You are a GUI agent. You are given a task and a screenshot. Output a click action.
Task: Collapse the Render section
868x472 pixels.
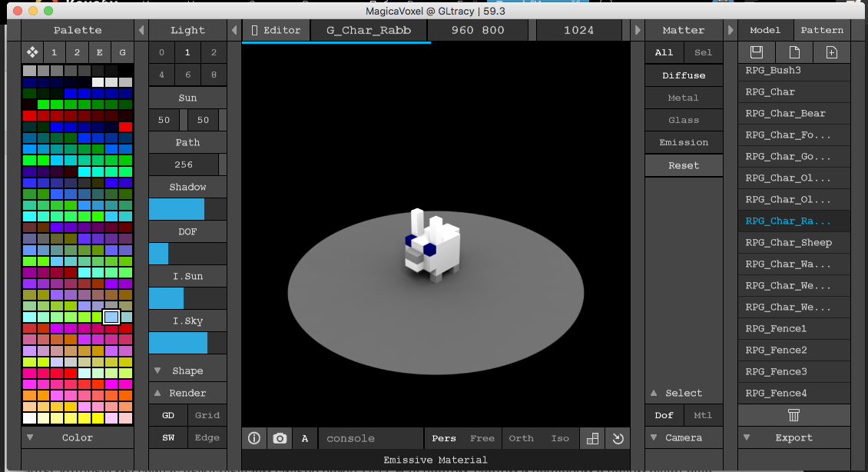point(187,393)
